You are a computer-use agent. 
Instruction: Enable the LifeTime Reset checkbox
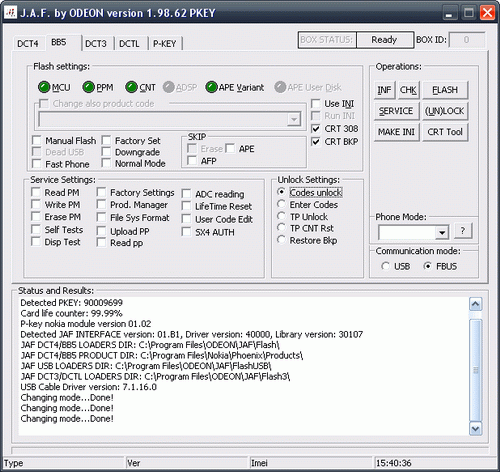(x=186, y=206)
